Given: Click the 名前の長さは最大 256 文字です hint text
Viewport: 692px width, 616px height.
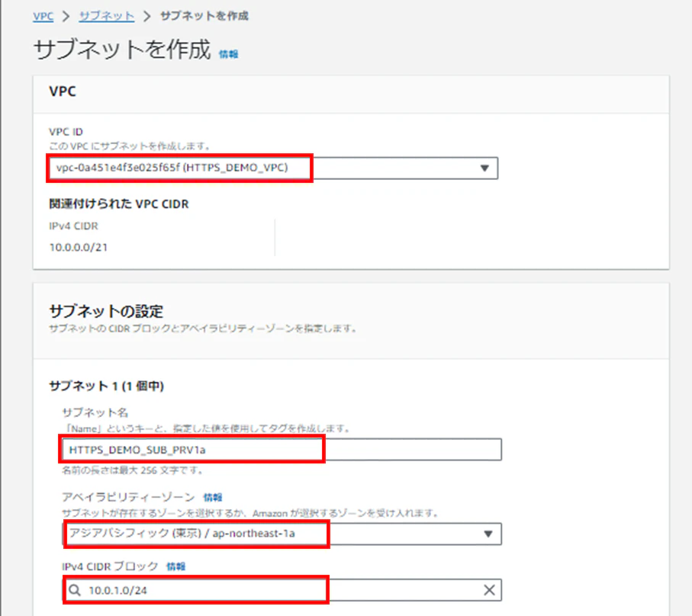Looking at the screenshot, I should point(133,470).
